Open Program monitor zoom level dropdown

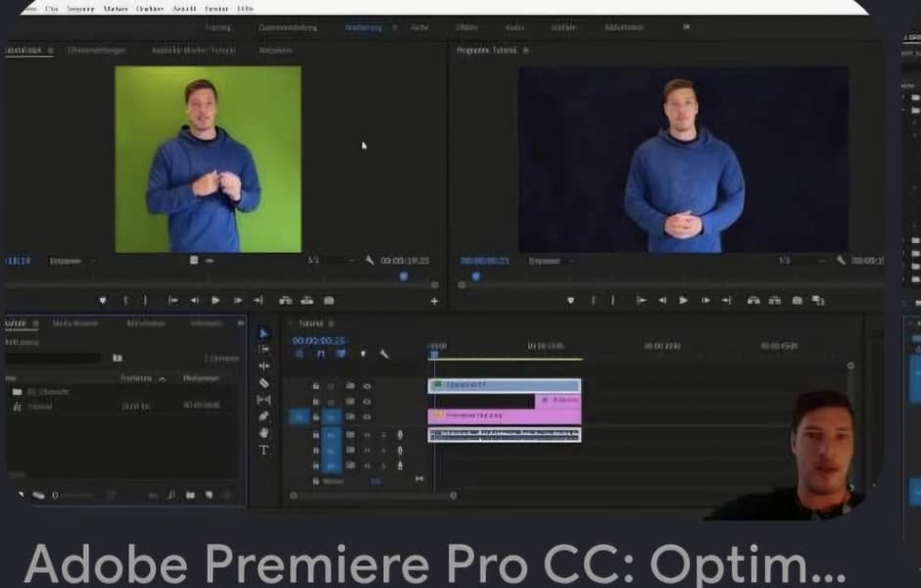(552, 261)
